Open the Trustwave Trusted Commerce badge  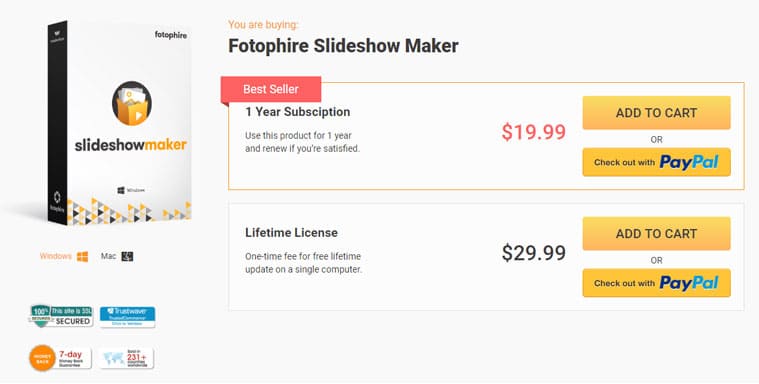(x=127, y=317)
